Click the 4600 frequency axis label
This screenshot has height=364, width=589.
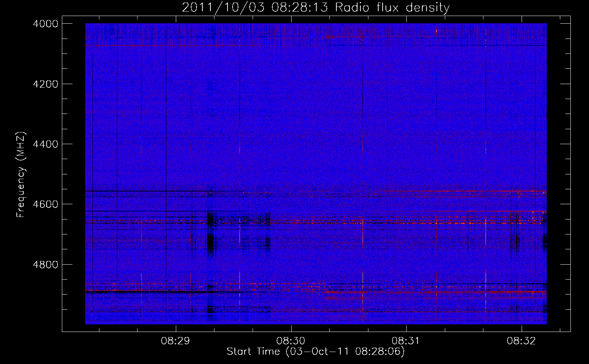[x=46, y=204]
